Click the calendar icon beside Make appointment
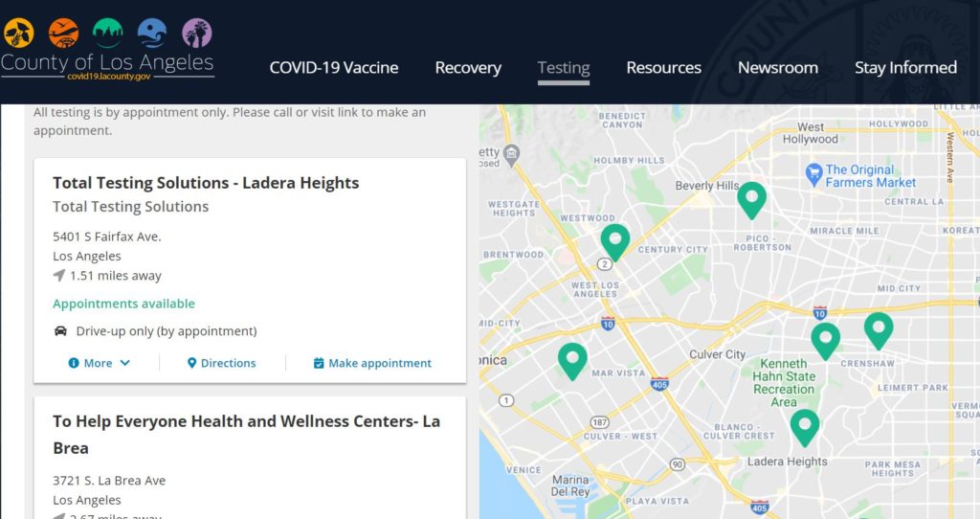980x519 pixels. click(319, 363)
